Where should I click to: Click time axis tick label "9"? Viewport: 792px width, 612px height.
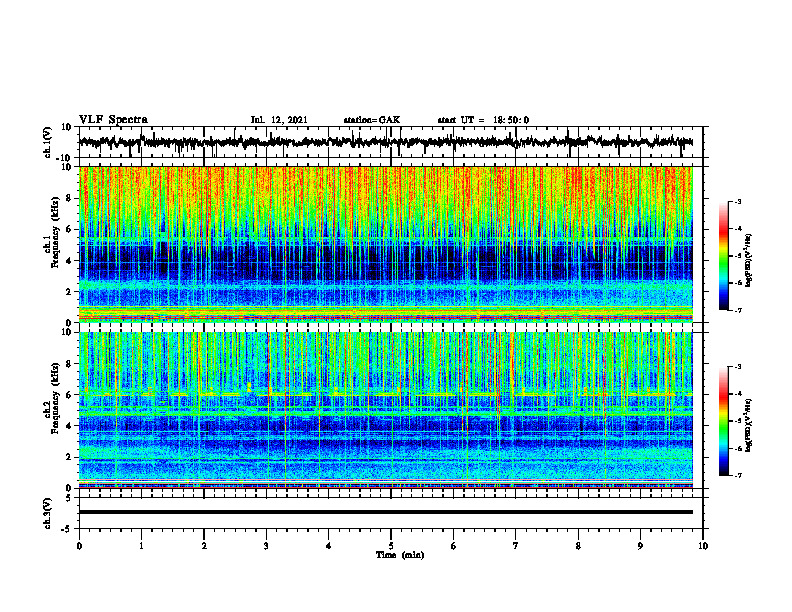click(640, 546)
